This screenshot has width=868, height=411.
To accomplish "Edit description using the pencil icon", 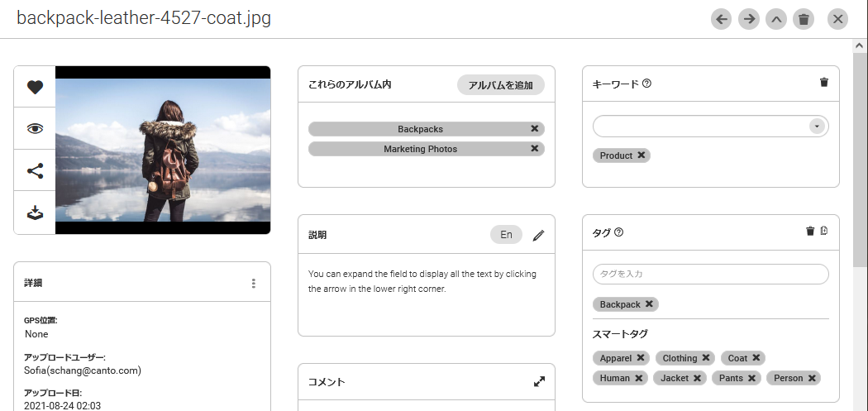I will [539, 235].
